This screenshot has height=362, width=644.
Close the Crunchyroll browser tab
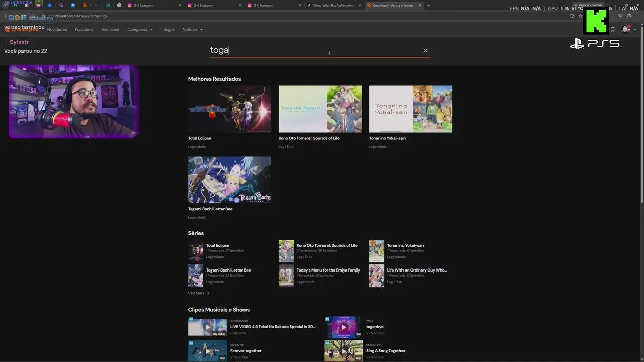point(420,5)
